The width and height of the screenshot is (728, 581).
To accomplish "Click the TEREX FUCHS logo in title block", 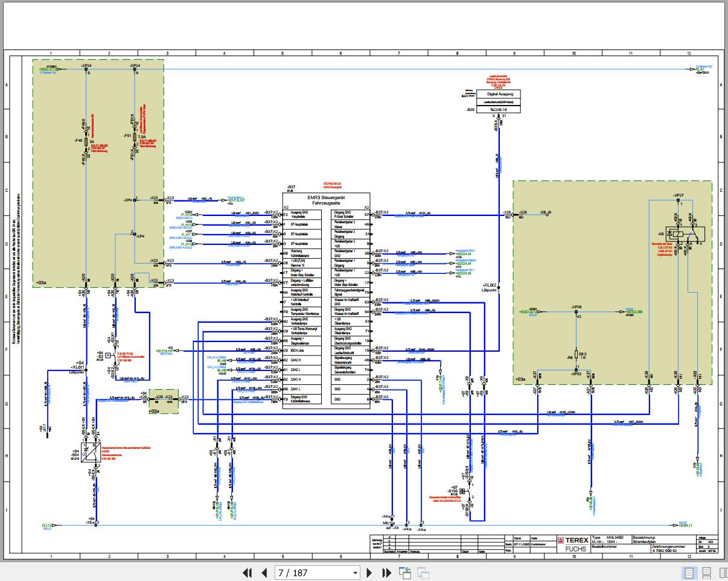I will pyautogui.click(x=572, y=544).
